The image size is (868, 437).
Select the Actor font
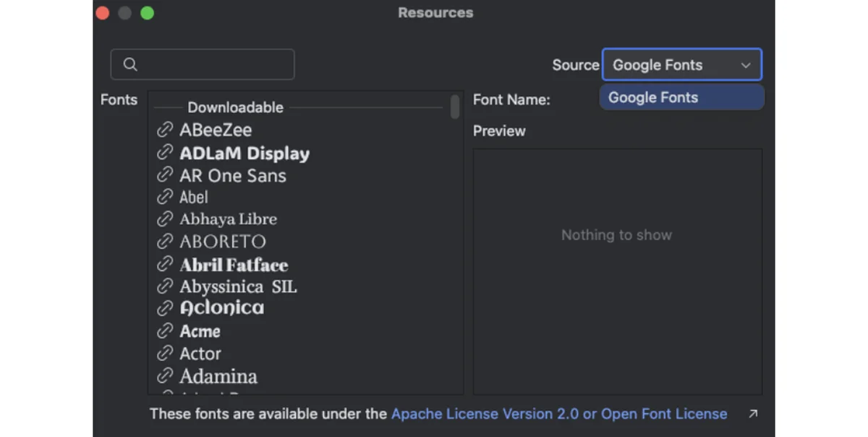click(200, 354)
